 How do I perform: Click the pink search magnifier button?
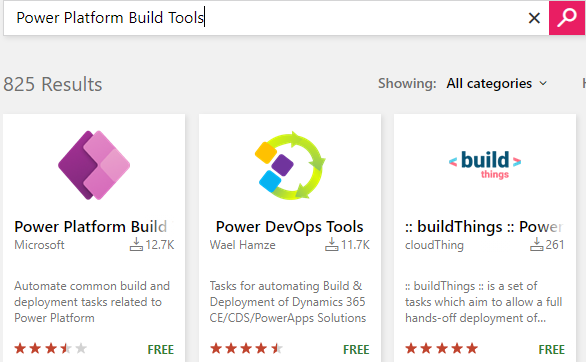click(x=567, y=18)
